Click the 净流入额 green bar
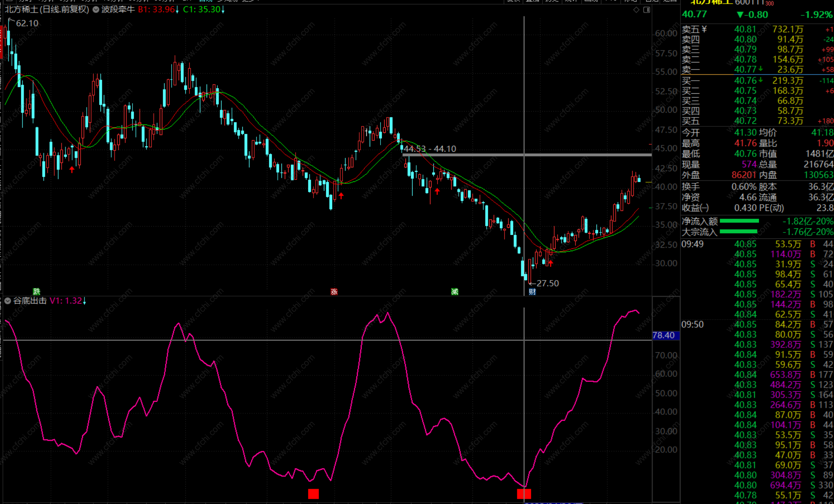 point(739,221)
